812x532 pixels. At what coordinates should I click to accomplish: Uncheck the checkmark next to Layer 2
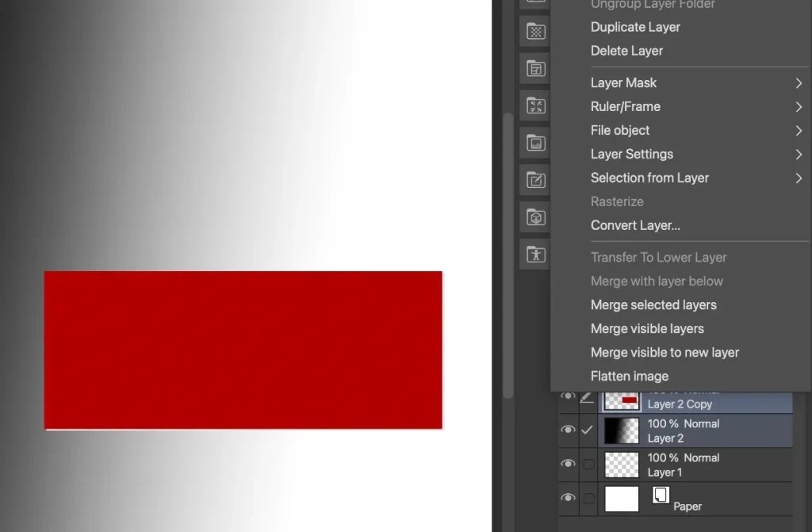pyautogui.click(x=588, y=431)
